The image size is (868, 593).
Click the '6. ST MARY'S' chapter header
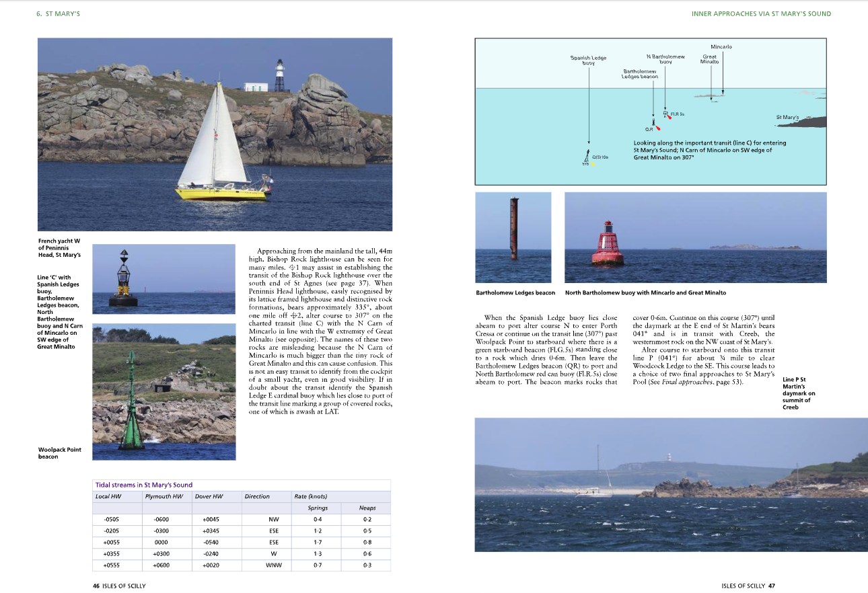coord(58,13)
